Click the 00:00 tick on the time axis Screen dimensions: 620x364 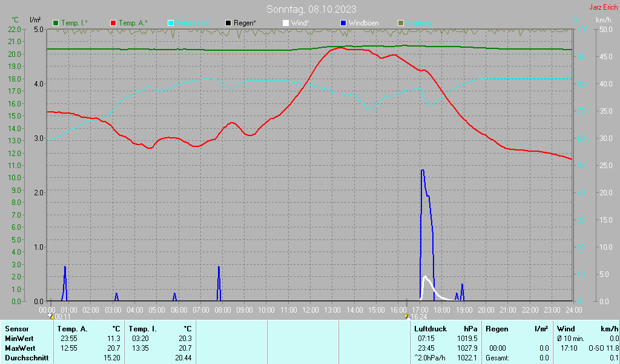point(47,310)
